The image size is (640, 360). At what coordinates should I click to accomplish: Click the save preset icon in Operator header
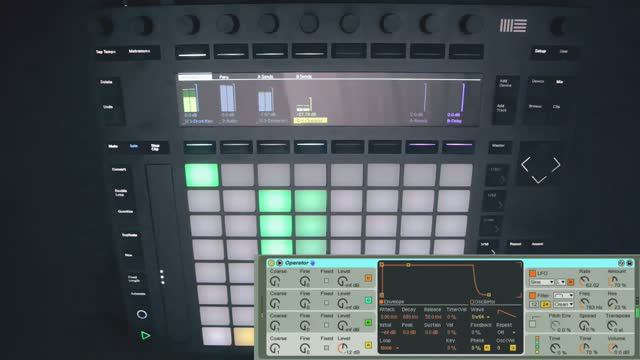pos(629,263)
